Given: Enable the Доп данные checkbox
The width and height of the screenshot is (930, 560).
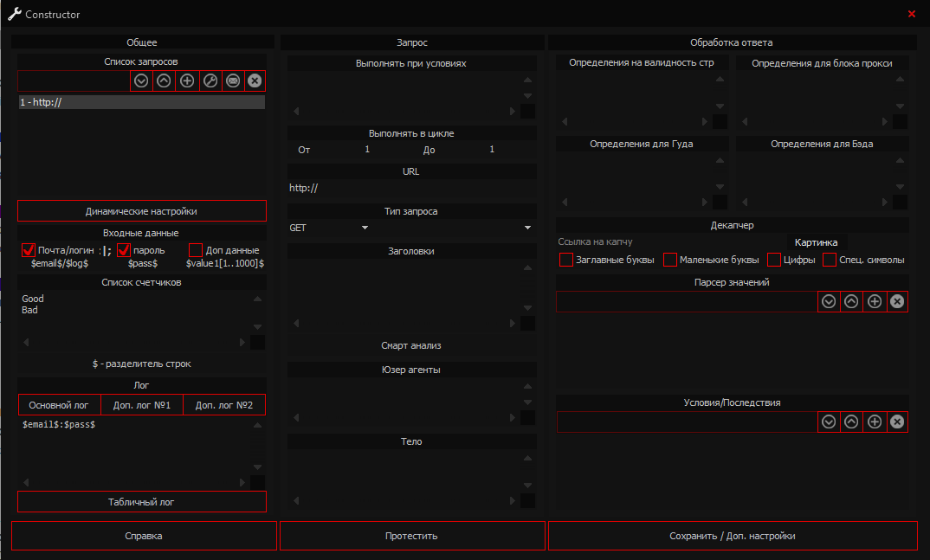Looking at the screenshot, I should click(196, 250).
